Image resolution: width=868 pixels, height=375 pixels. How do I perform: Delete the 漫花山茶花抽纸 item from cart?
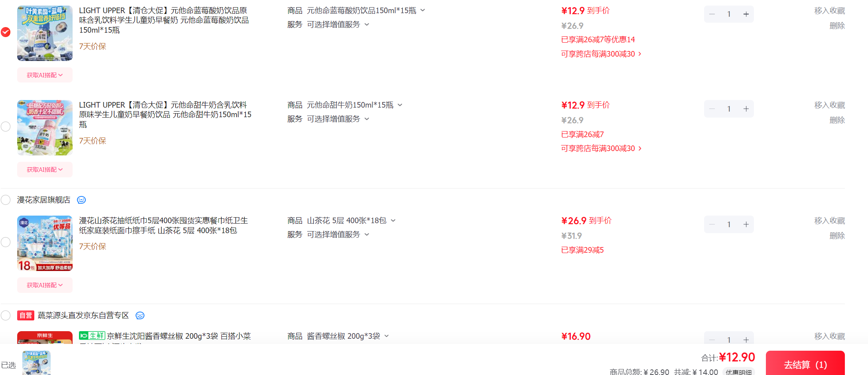837,236
